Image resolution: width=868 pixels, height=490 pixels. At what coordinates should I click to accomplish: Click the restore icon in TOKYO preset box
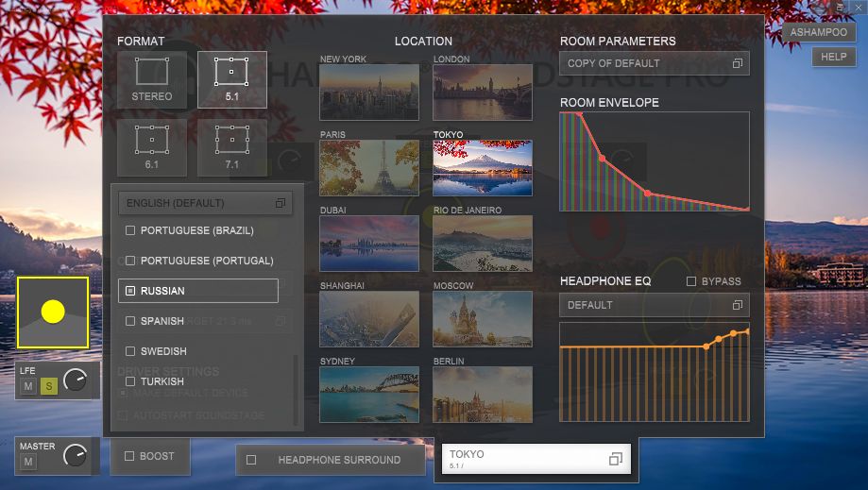coord(616,459)
